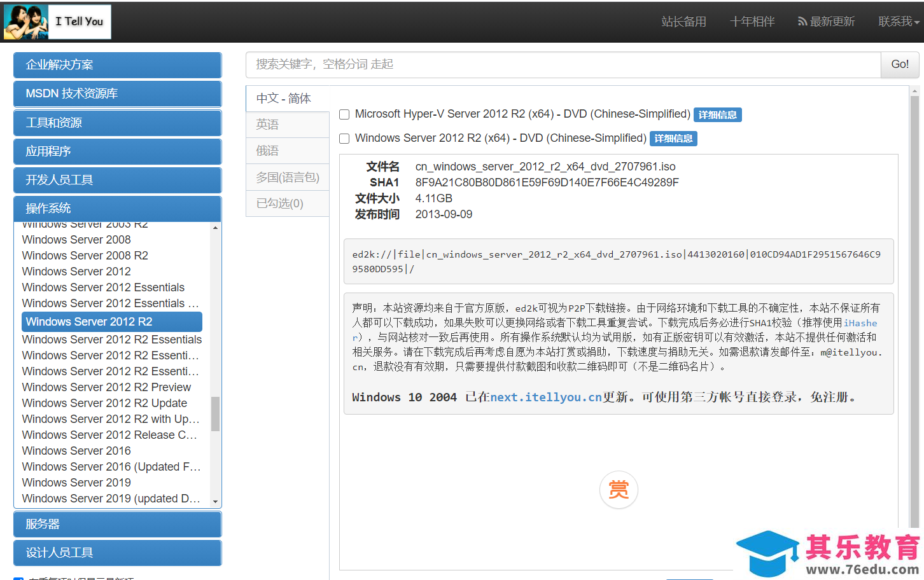This screenshot has width=924, height=580.
Task: Click the I Tell You site logo
Action: 57,22
